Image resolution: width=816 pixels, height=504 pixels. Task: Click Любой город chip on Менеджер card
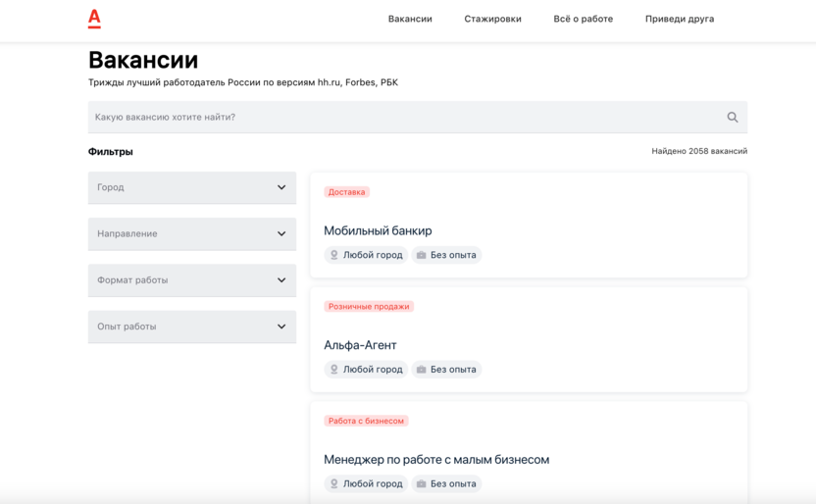click(x=366, y=483)
